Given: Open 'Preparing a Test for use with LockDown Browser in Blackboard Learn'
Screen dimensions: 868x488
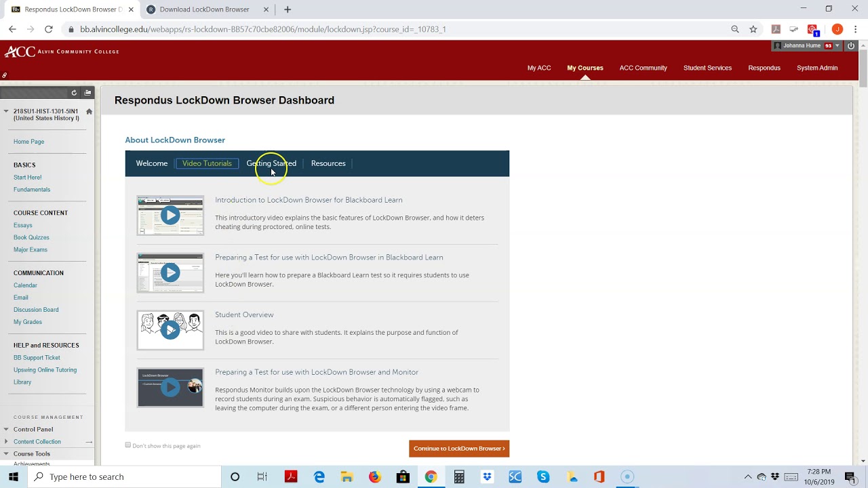Looking at the screenshot, I should (x=329, y=258).
